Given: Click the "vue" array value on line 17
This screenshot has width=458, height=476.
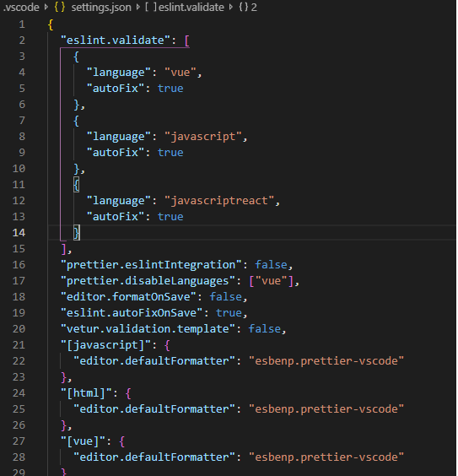Looking at the screenshot, I should pyautogui.click(x=272, y=281).
